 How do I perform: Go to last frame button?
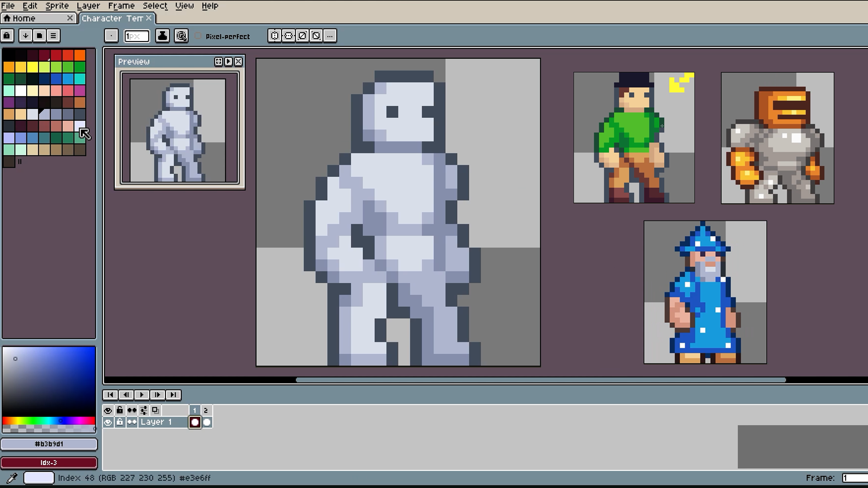click(174, 395)
